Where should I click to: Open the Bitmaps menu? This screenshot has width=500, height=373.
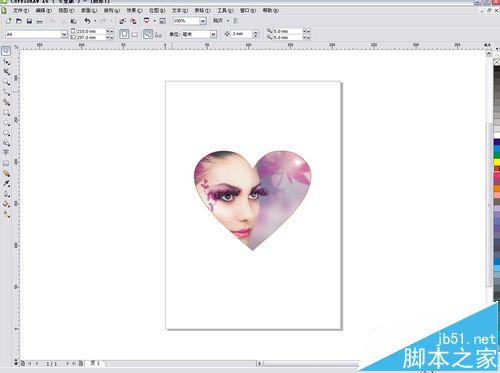point(157,11)
